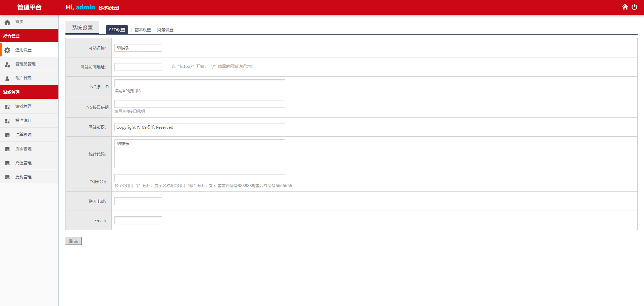Click the 统计代码: label
Viewport: 644px width, 306px height.
(97, 154)
